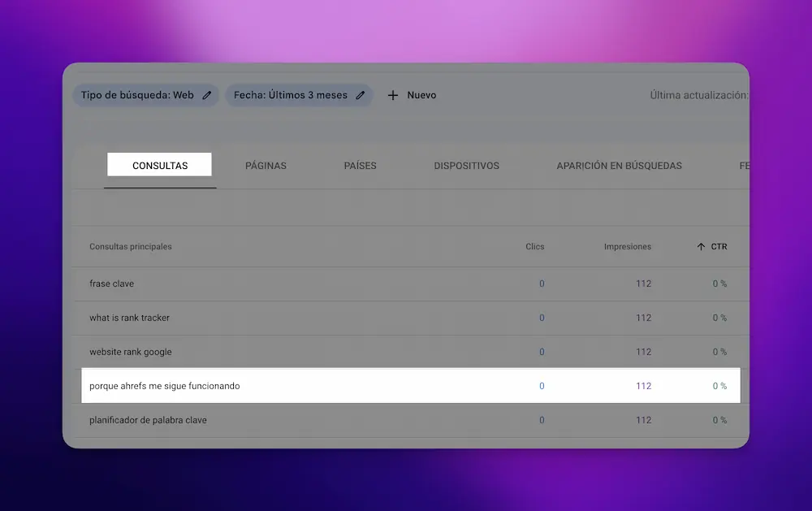
Task: Click the "website rank google" query row
Action: click(131, 352)
